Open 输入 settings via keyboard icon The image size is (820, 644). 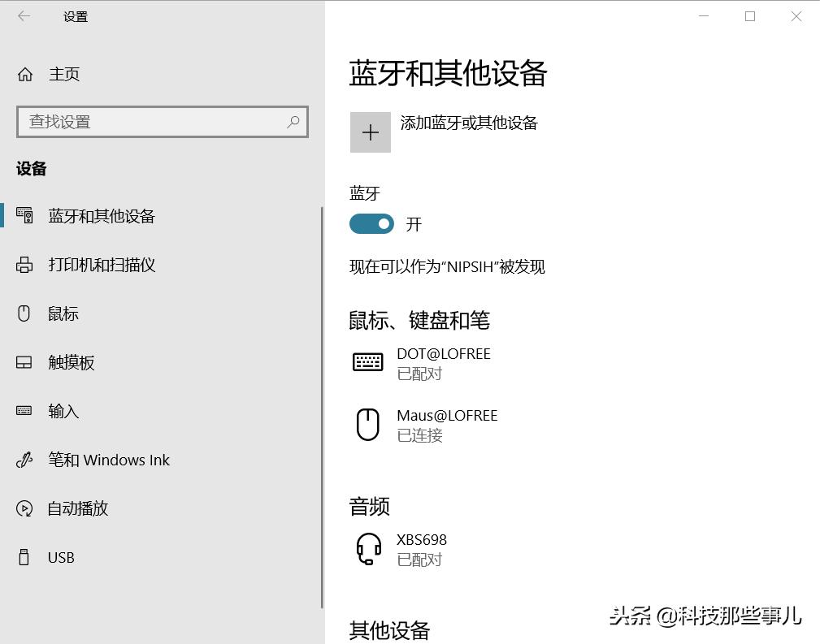23,411
